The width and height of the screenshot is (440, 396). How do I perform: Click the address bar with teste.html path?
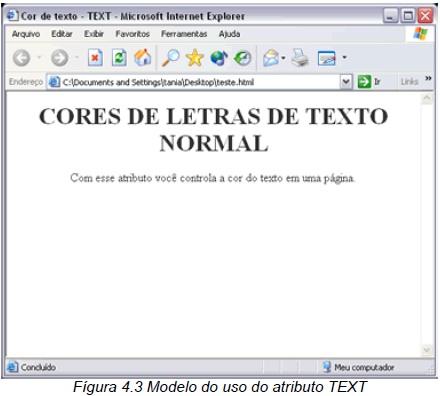click(200, 82)
